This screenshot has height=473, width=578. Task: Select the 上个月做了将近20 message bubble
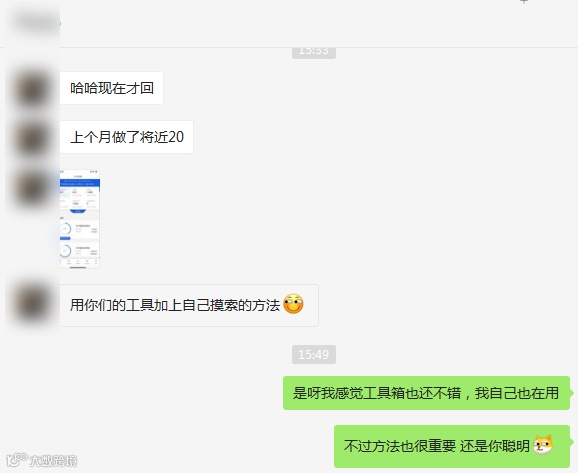tap(126, 137)
